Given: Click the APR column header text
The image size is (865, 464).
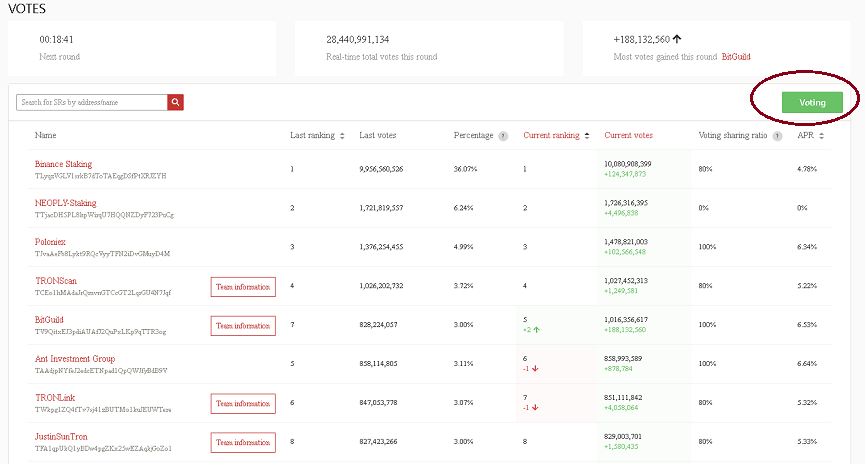Looking at the screenshot, I should coord(805,135).
